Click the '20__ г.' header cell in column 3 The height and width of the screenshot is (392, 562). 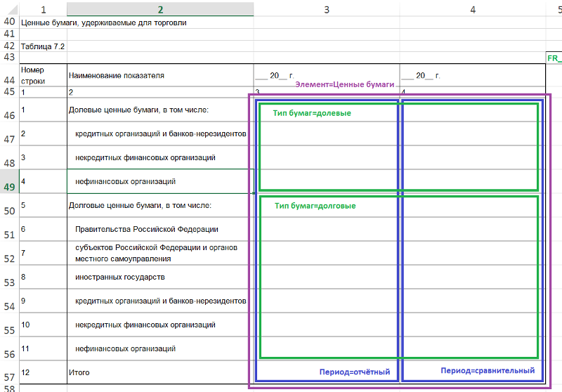(327, 75)
